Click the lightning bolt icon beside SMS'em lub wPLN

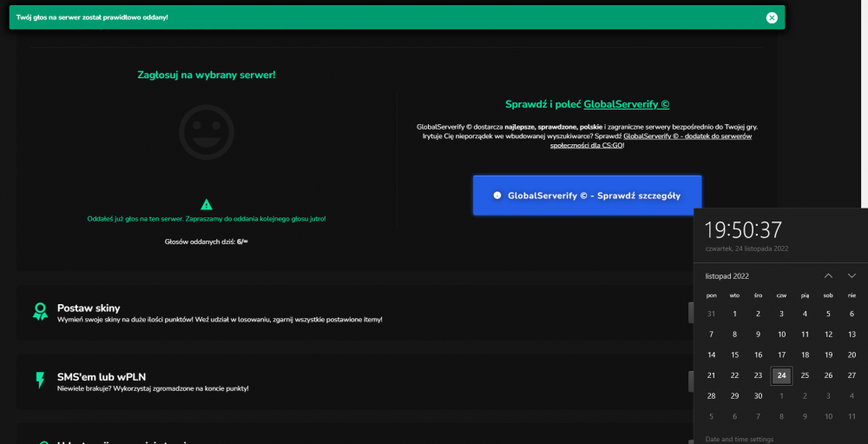tap(40, 381)
